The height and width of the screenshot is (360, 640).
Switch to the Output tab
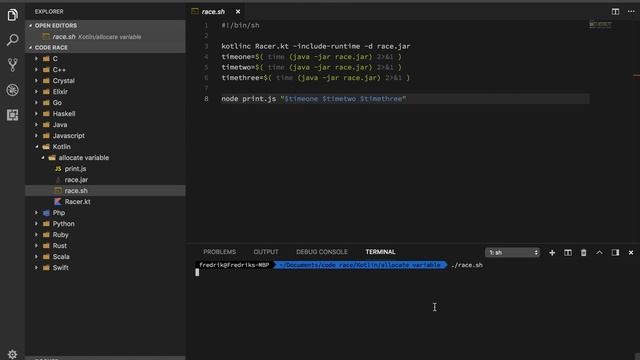(x=266, y=252)
